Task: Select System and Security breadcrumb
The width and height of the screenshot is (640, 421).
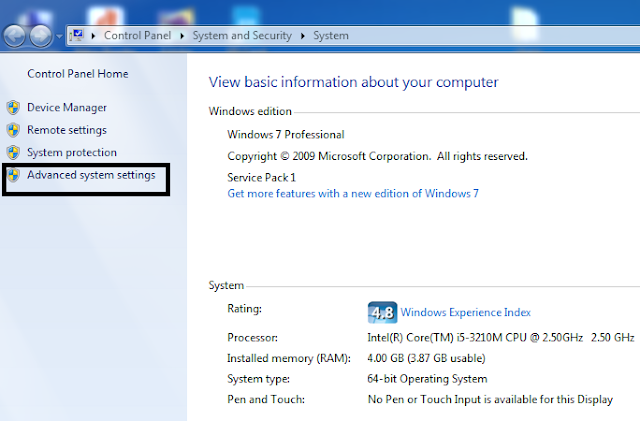Action: (242, 36)
